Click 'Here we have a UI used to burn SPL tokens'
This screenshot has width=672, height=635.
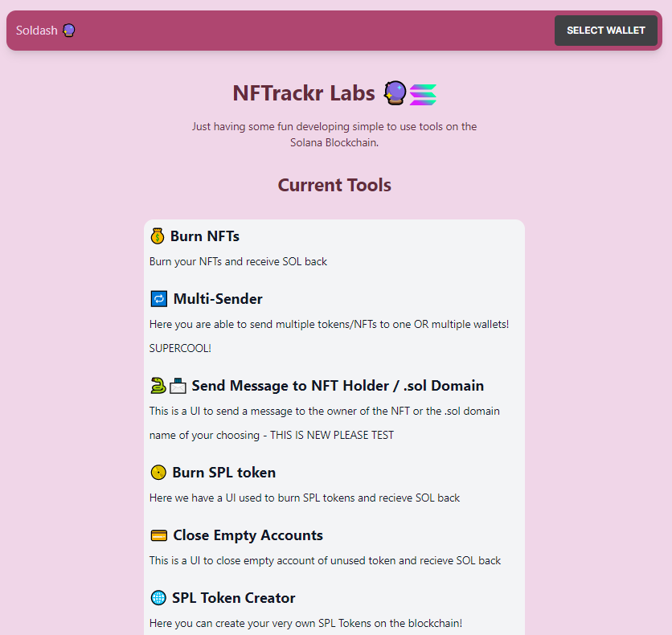pos(305,498)
